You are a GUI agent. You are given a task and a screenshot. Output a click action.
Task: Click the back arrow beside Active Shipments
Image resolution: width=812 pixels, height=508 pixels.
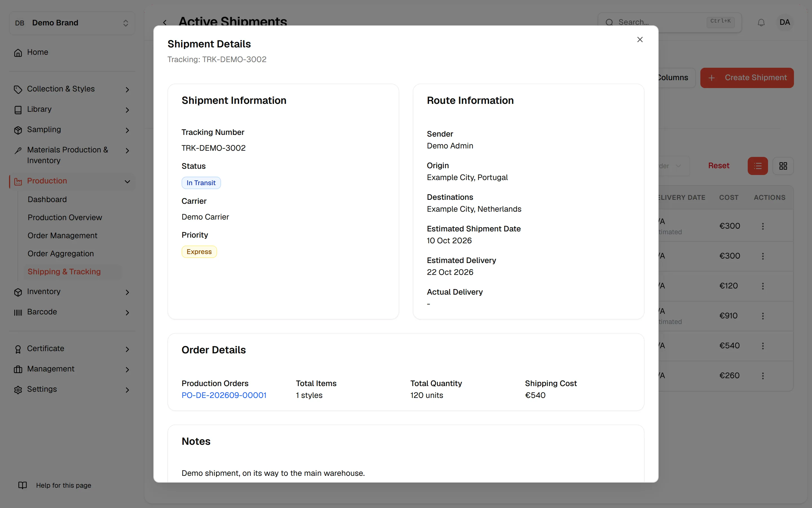click(x=165, y=23)
